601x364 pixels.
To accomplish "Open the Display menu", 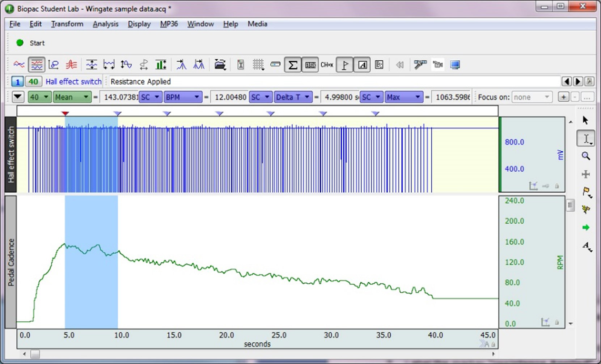I will coord(139,24).
